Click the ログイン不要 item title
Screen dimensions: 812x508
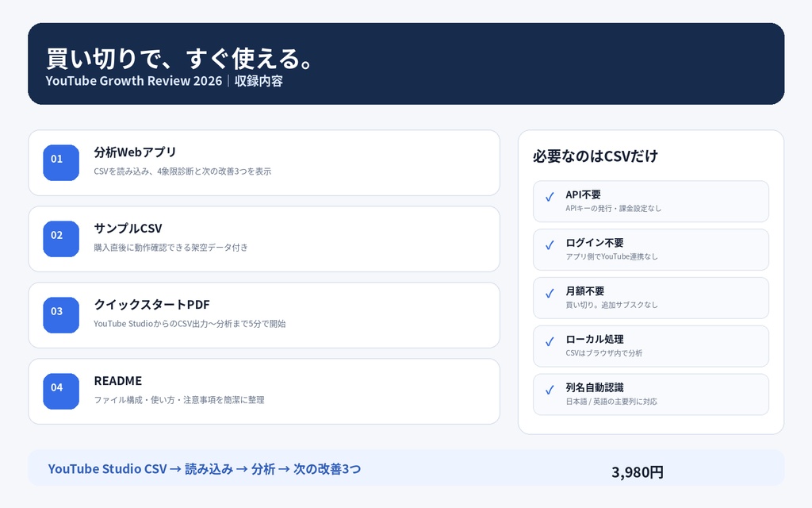point(595,243)
